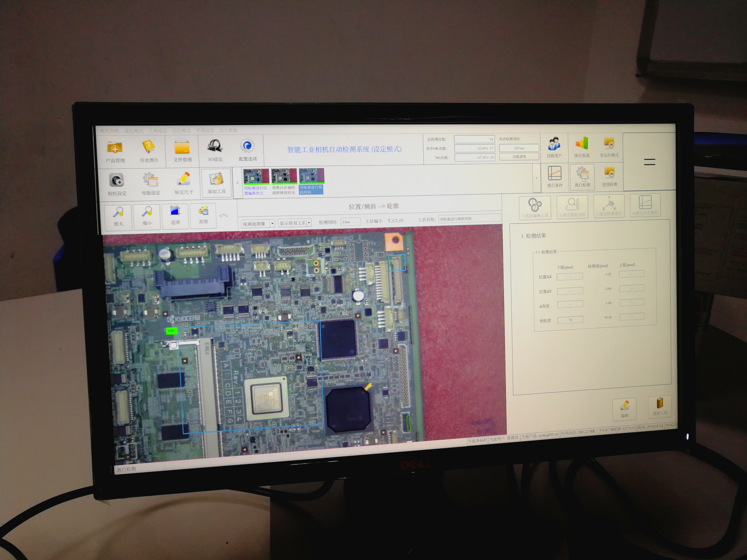
Task: Click NG次数 field 67.31% 35
Action: click(475, 157)
